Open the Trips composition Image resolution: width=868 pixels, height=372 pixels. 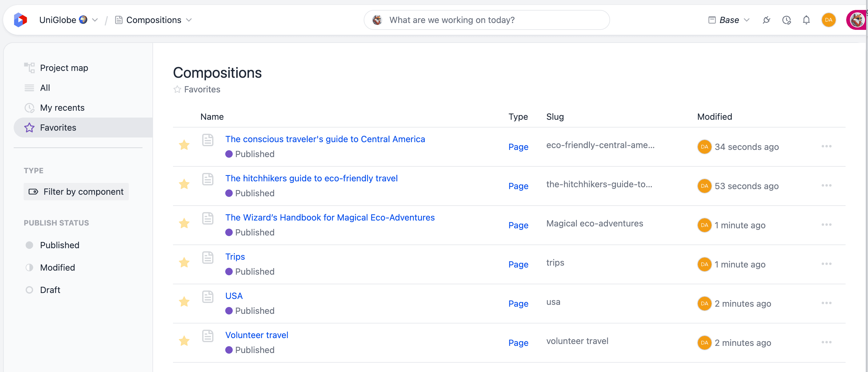(235, 256)
